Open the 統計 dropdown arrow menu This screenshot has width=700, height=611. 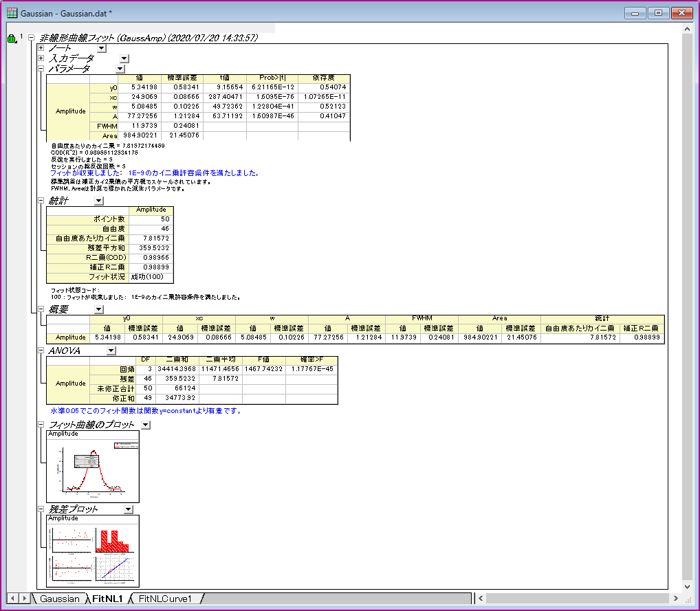pos(99,201)
